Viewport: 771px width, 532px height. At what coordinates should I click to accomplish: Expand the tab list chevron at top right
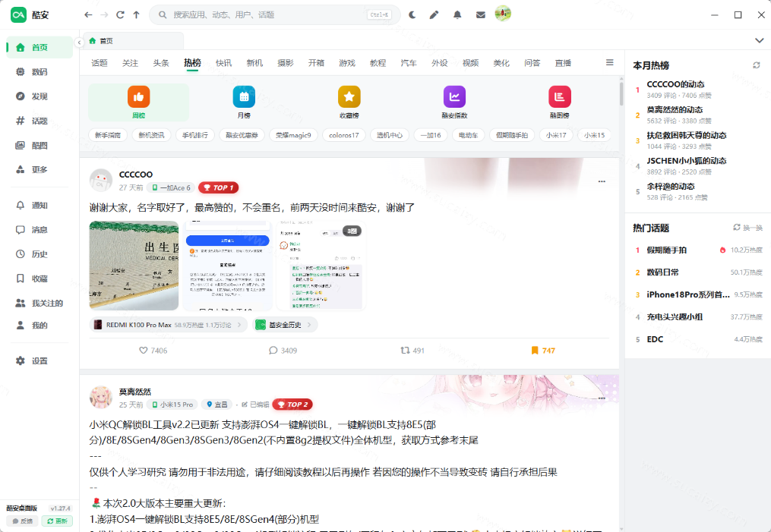(759, 40)
